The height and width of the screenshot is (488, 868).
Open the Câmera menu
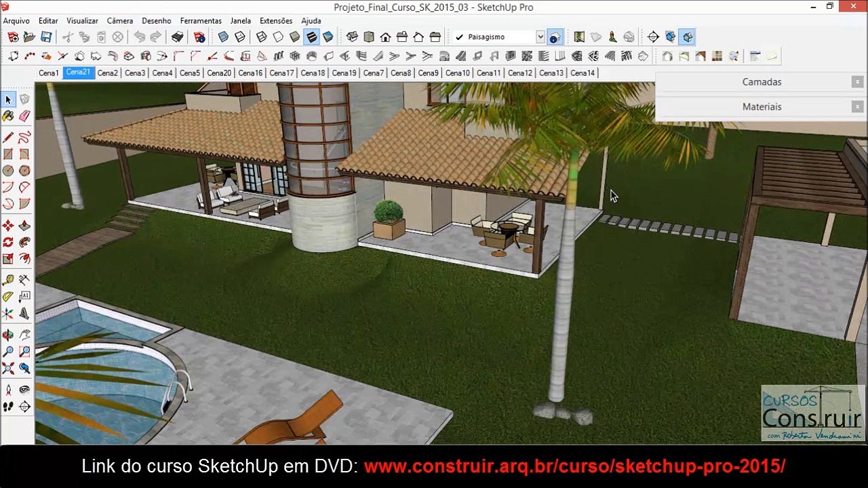tap(120, 21)
